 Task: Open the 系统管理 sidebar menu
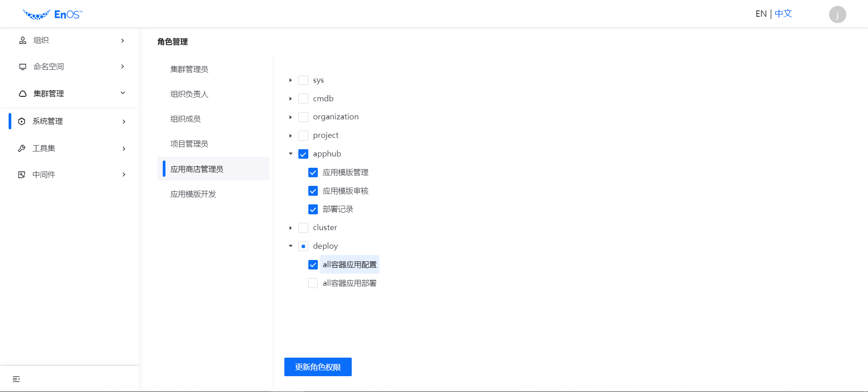coord(69,121)
